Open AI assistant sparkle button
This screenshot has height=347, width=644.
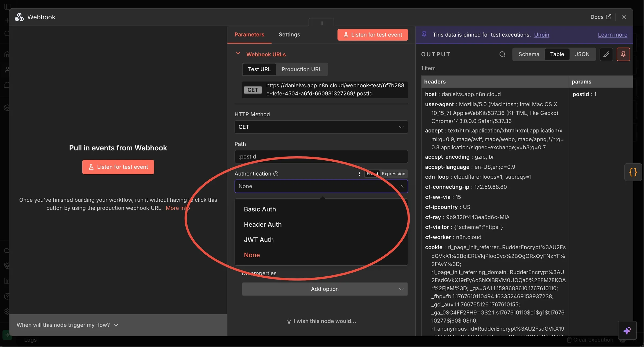(x=627, y=330)
